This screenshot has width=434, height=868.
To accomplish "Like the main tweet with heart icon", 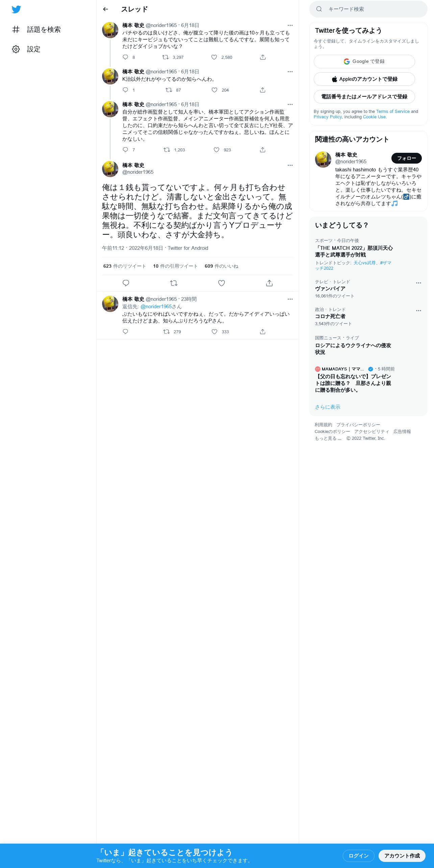I will point(221,283).
